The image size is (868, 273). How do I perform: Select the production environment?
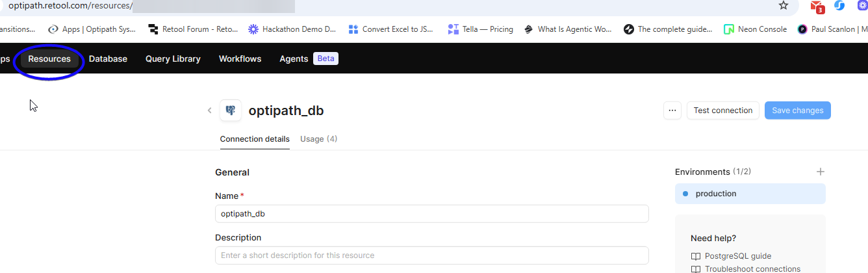[750, 194]
